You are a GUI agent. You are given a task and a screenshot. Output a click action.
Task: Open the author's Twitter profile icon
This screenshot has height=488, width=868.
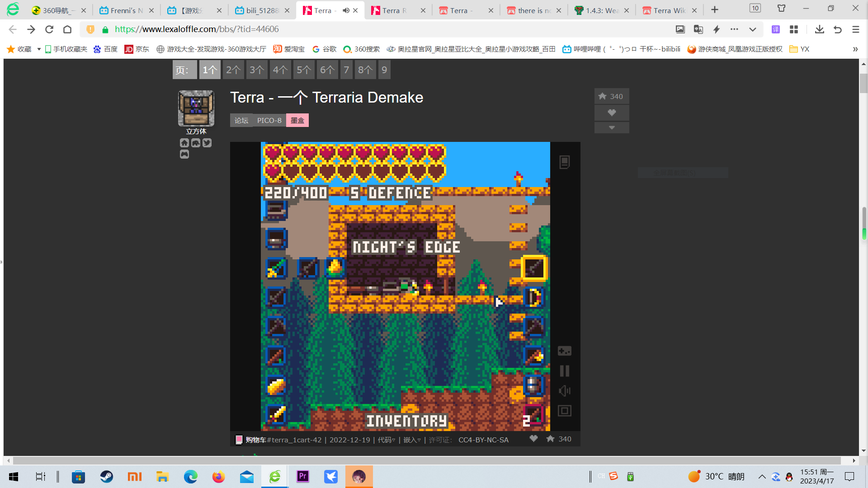coord(207,143)
